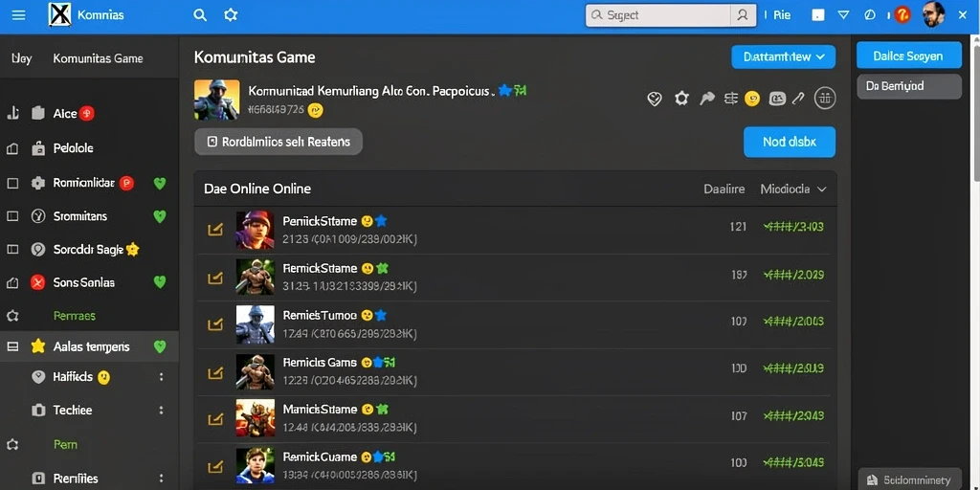Click the pencil edit icon in header

(x=798, y=99)
